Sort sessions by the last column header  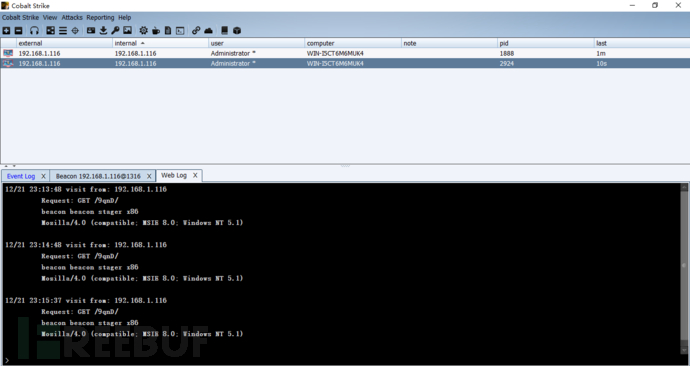(x=642, y=43)
